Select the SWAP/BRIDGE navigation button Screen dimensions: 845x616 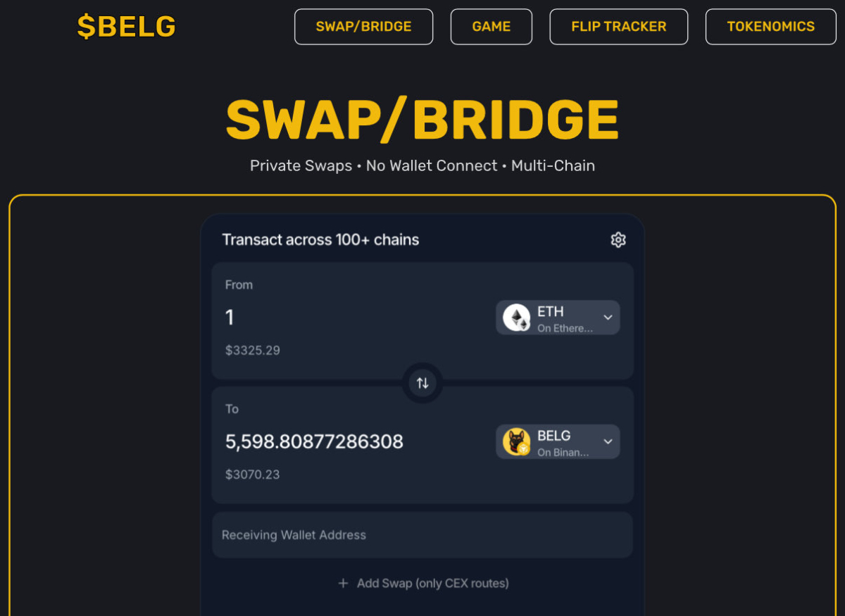click(363, 26)
